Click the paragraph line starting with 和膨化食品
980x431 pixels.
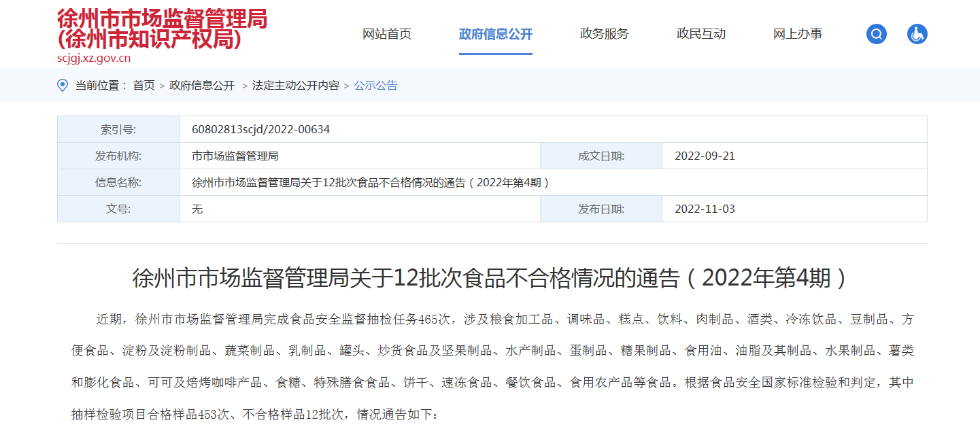tap(492, 383)
